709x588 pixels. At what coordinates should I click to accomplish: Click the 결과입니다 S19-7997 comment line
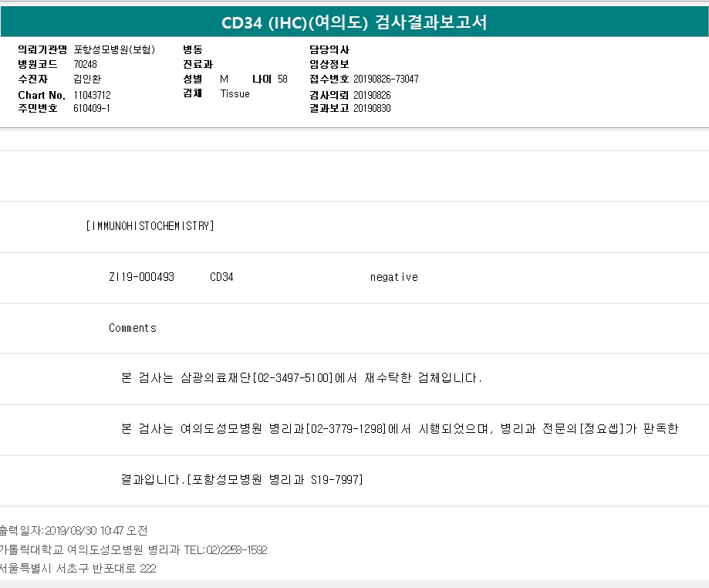tap(242, 479)
